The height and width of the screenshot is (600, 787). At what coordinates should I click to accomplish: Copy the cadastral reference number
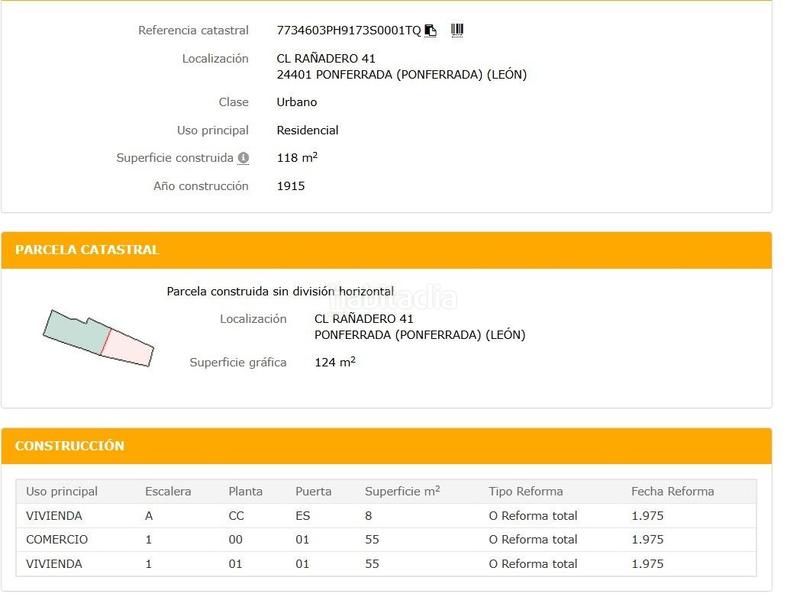[x=431, y=31]
